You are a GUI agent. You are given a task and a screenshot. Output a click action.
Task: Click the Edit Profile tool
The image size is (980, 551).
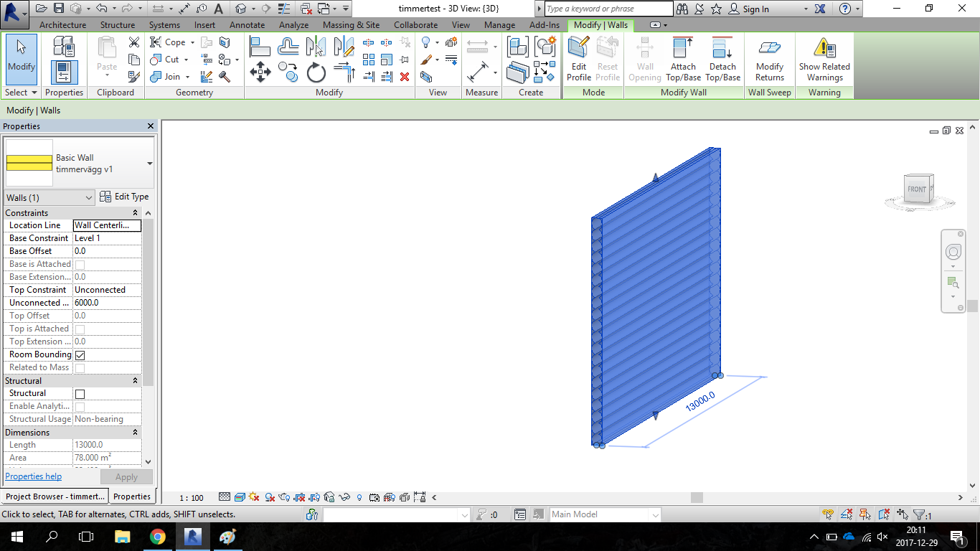pyautogui.click(x=578, y=59)
